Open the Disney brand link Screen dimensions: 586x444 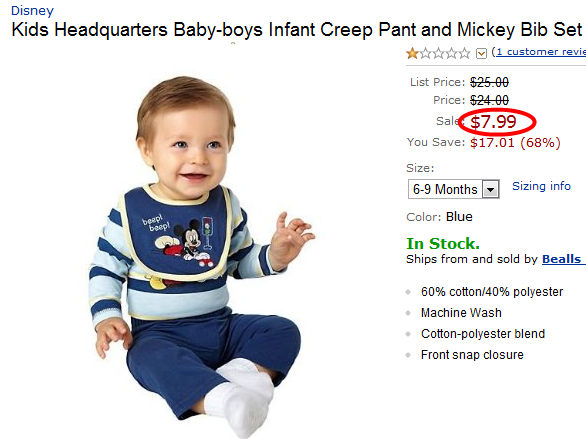pyautogui.click(x=32, y=10)
